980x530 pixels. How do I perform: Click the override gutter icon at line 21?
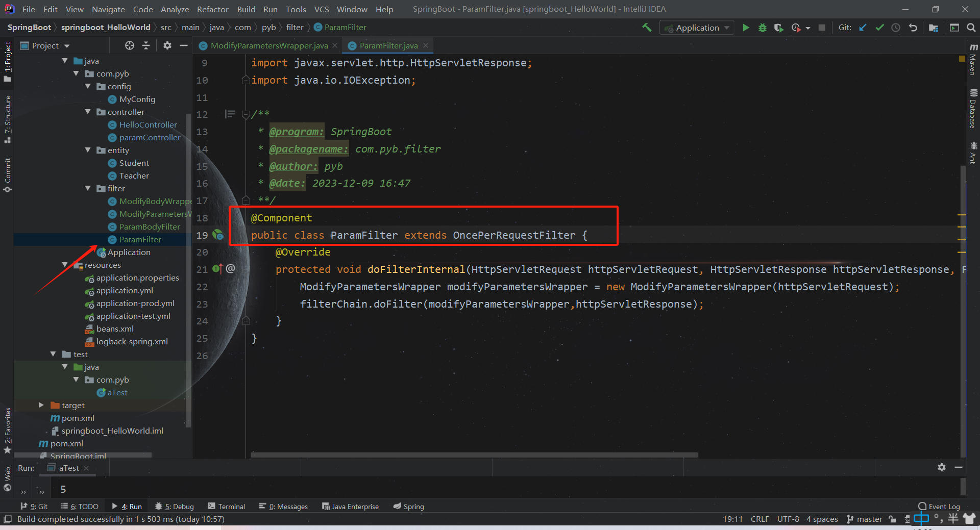tap(217, 269)
